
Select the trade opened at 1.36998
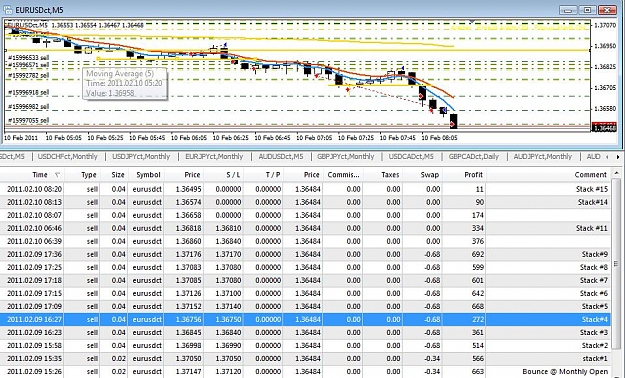click(x=305, y=345)
